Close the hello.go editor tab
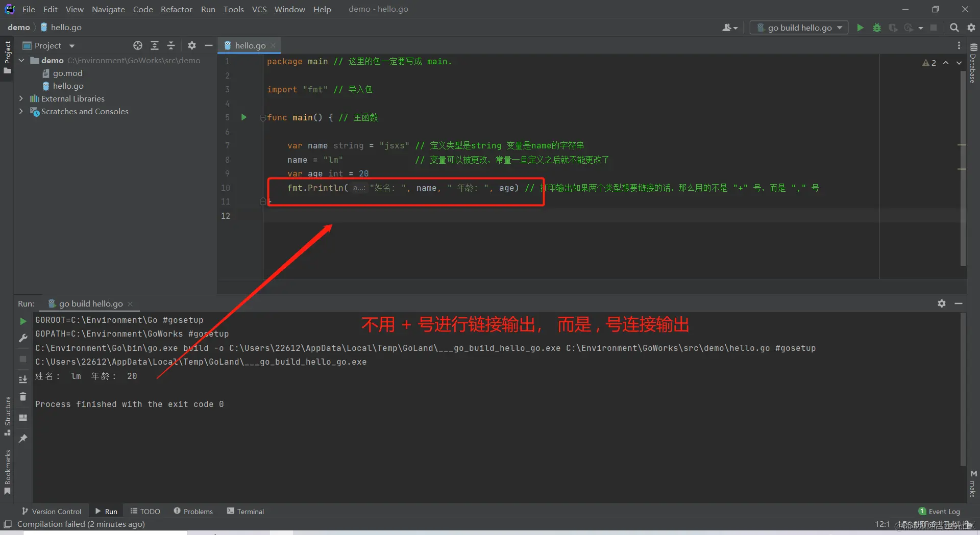Image resolution: width=980 pixels, height=535 pixels. (x=274, y=45)
